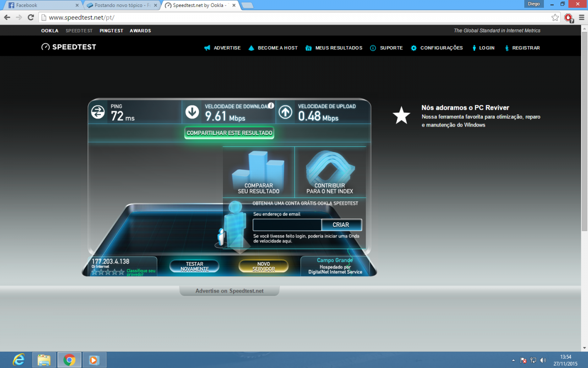Image resolution: width=588 pixels, height=368 pixels.
Task: Open File Explorer from taskbar
Action: click(44, 360)
